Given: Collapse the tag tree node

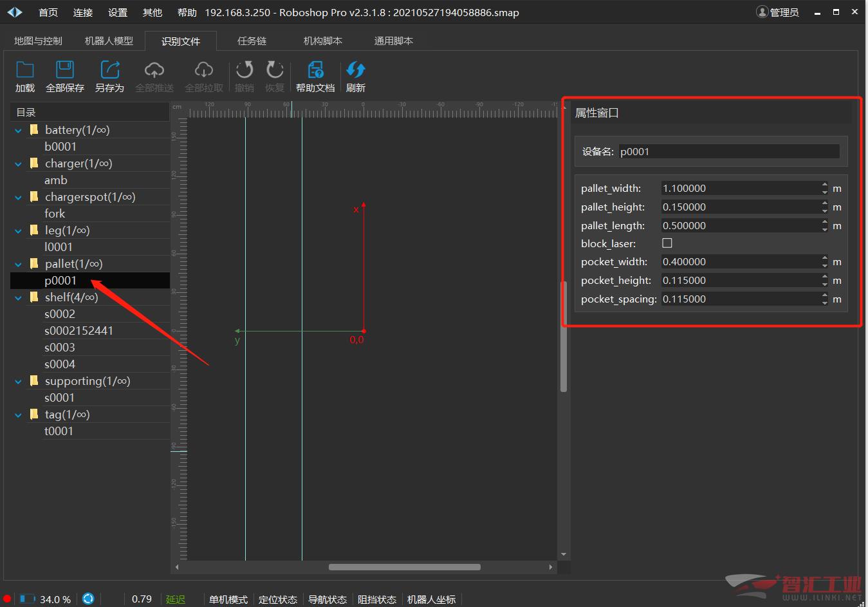Looking at the screenshot, I should [x=18, y=415].
